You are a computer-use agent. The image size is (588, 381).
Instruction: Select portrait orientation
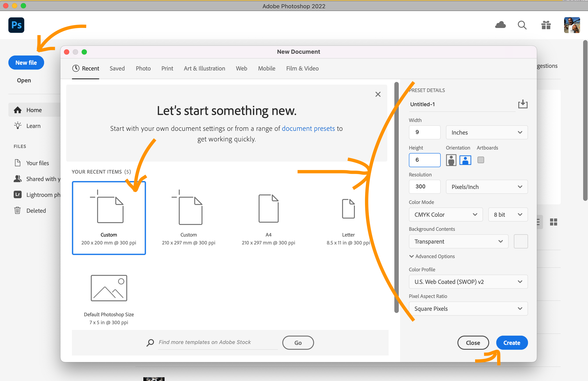(x=451, y=160)
